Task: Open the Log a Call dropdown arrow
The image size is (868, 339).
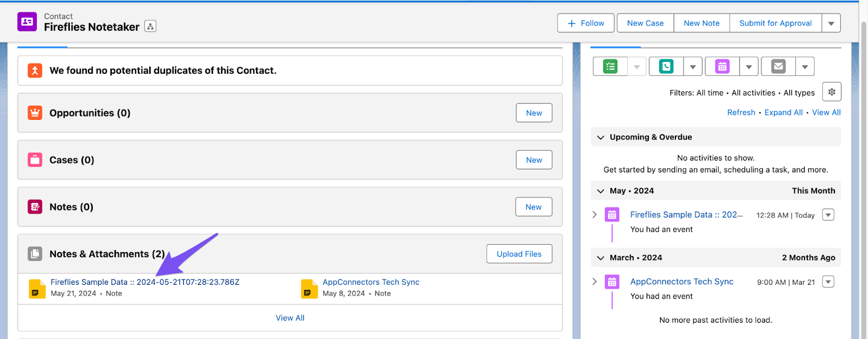Action: pyautogui.click(x=693, y=67)
